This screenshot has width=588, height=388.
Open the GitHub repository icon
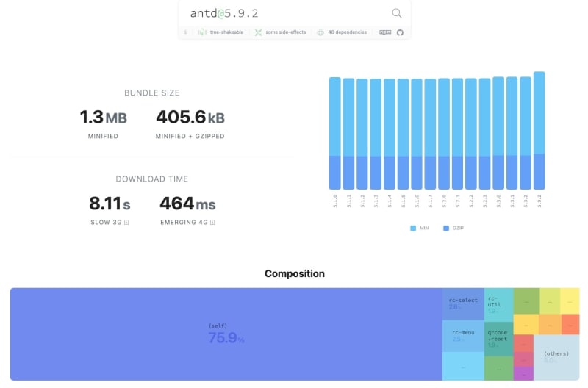(x=400, y=32)
